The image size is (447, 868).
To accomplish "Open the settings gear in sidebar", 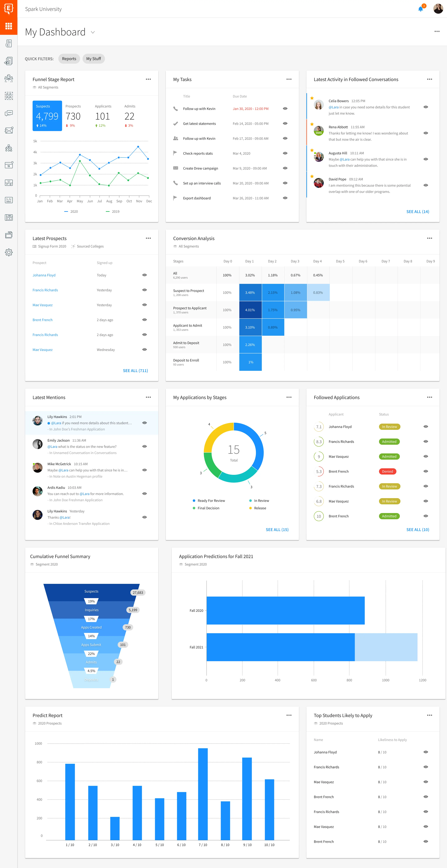I will pos(9,252).
